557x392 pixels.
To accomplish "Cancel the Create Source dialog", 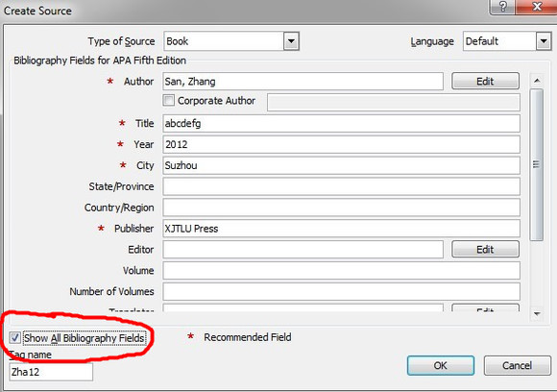I will (518, 365).
